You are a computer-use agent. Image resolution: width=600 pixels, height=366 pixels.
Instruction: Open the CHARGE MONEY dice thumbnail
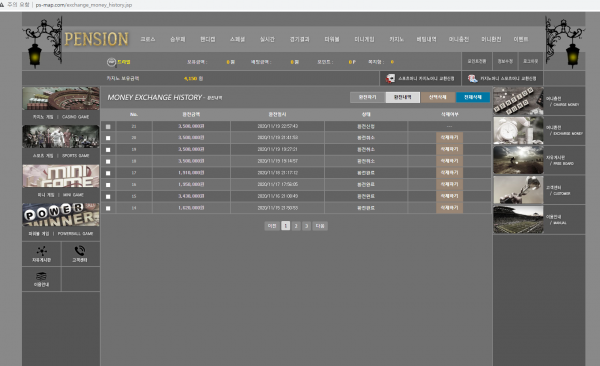tap(518, 101)
